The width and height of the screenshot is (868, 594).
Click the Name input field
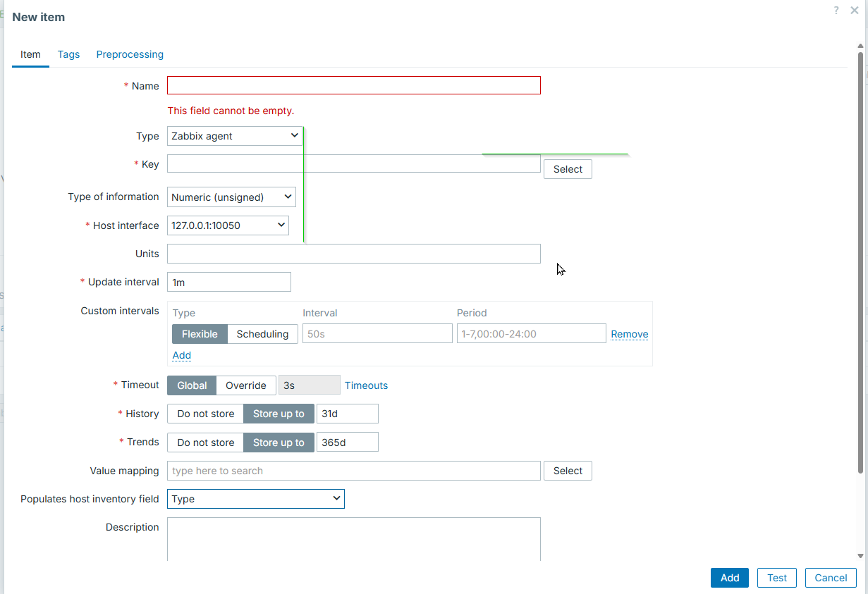click(353, 85)
